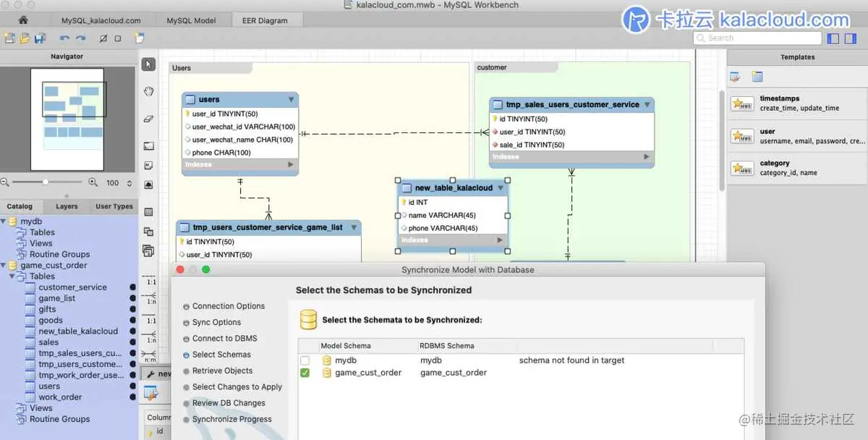868x440 pixels.
Task: Select the new view tool
Action: click(148, 232)
